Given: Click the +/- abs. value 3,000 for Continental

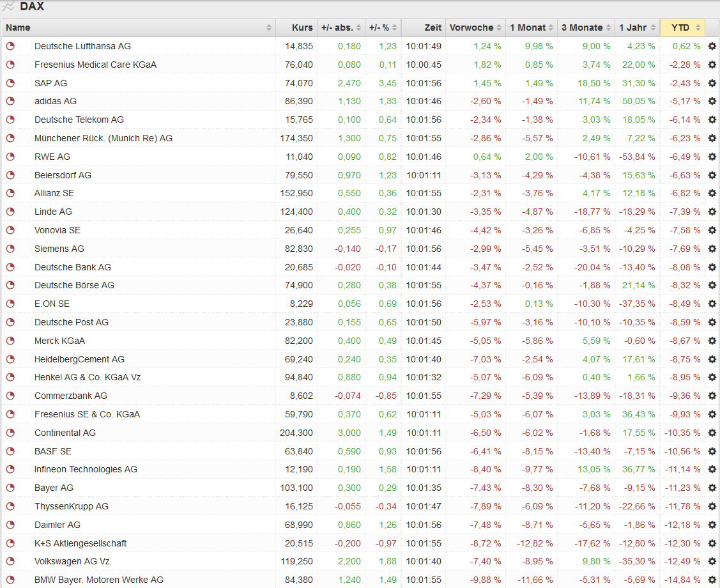Looking at the screenshot, I should click(x=349, y=433).
